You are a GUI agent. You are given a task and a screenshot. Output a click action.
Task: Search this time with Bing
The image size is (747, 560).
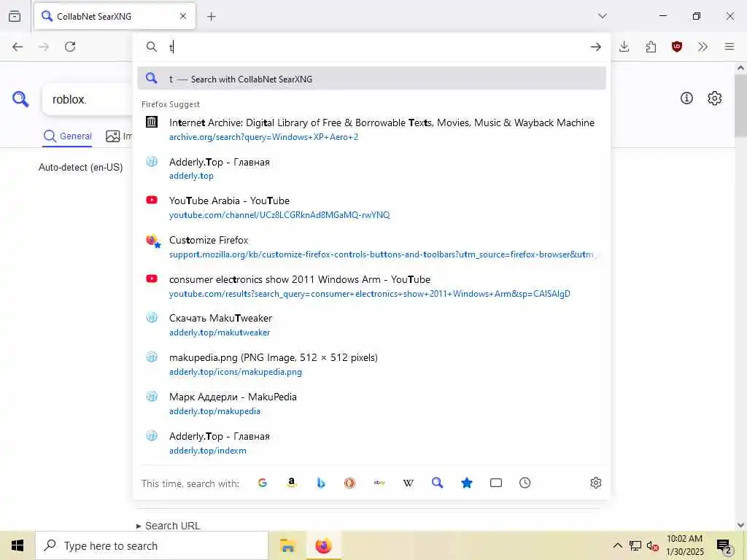[321, 483]
